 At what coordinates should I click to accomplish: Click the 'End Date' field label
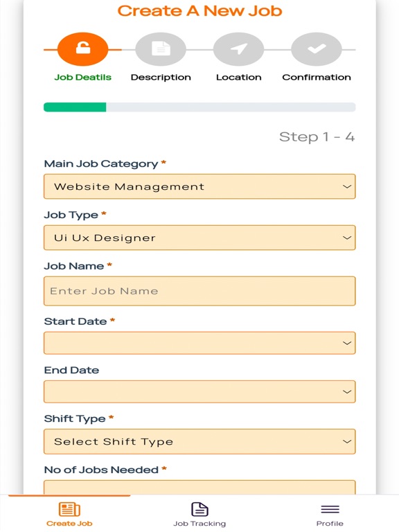(x=71, y=370)
